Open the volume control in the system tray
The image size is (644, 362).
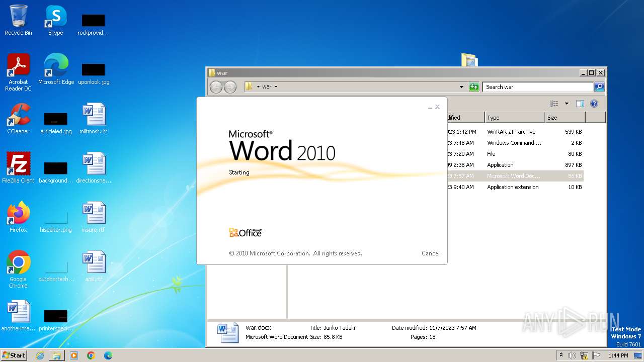(x=572, y=355)
